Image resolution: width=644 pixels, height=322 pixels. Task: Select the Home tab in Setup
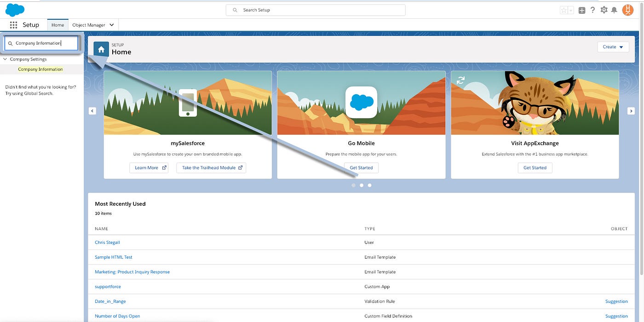[57, 25]
